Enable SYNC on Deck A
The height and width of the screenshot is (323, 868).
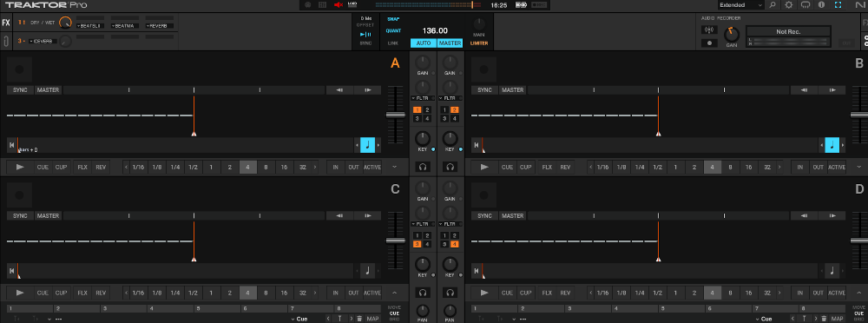click(21, 89)
